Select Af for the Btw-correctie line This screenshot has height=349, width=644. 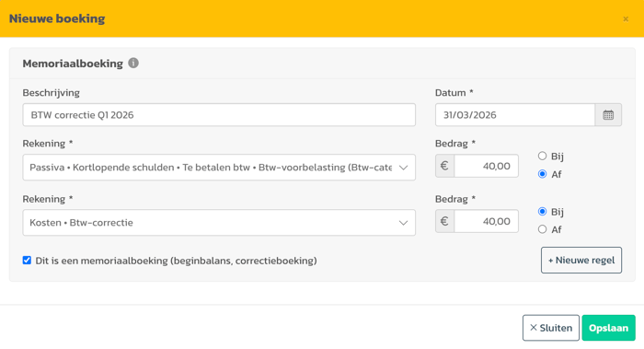[x=542, y=229]
